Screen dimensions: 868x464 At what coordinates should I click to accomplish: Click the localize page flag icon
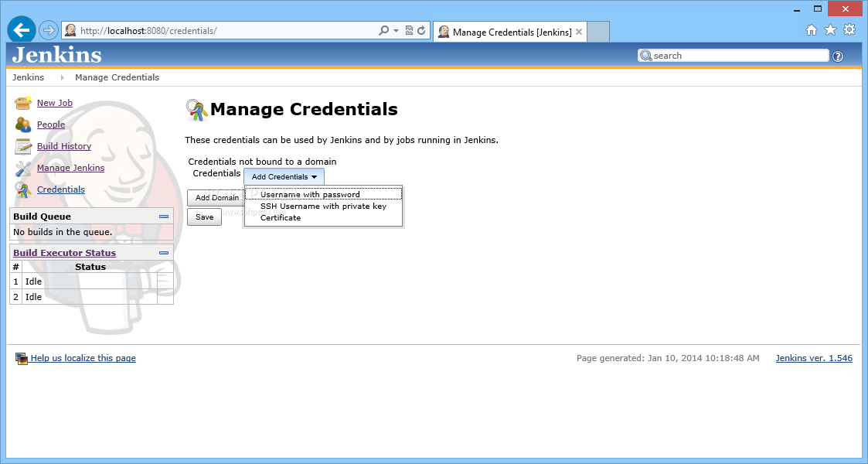pyautogui.click(x=22, y=359)
